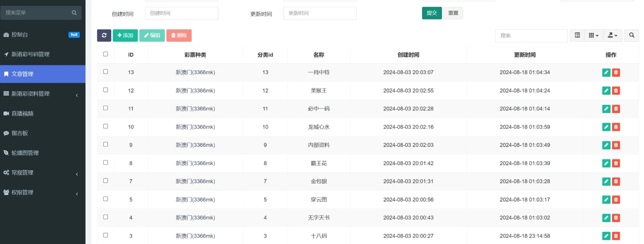Select the checkbox for row ID 11

(x=106, y=108)
